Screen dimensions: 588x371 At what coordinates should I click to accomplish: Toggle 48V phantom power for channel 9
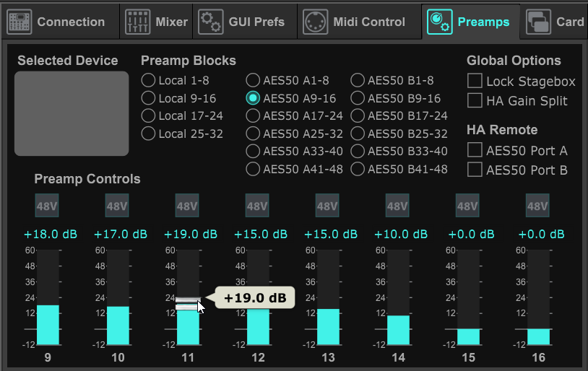47,206
